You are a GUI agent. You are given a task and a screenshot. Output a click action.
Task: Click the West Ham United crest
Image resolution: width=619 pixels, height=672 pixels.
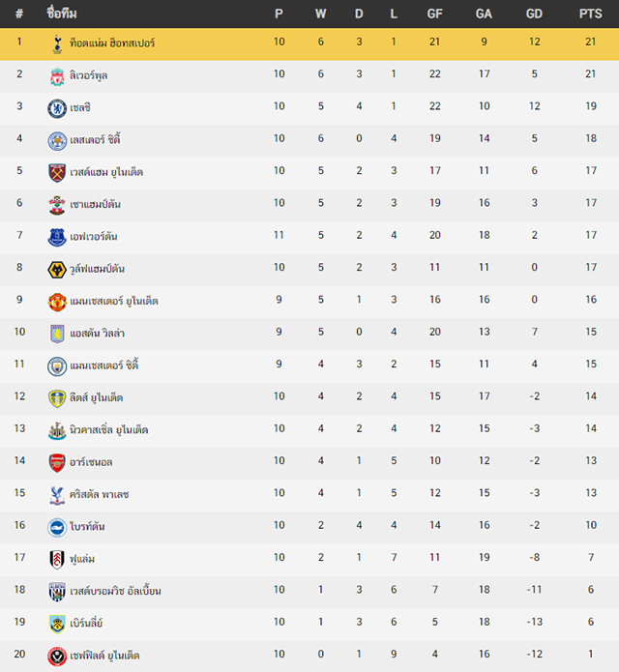57,173
